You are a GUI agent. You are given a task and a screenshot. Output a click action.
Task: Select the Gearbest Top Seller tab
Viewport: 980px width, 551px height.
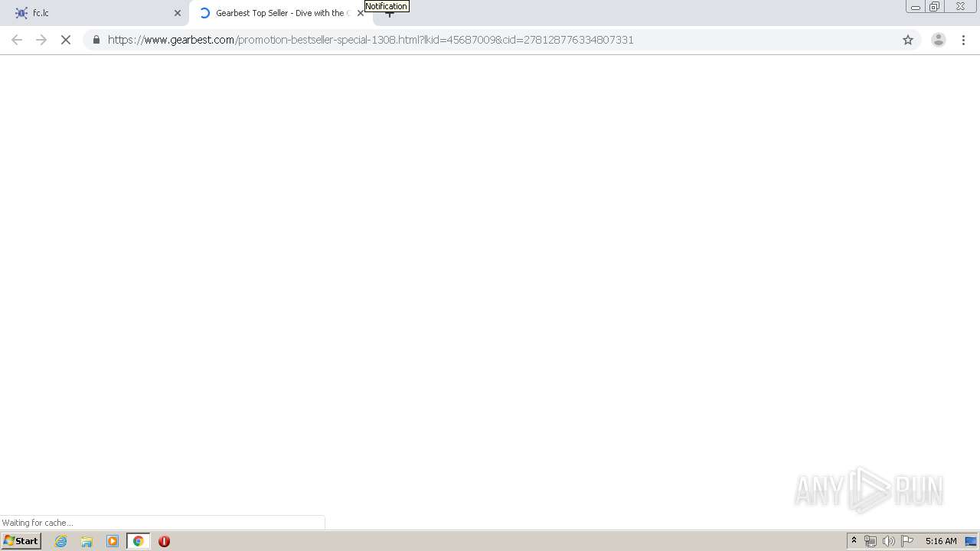279,13
